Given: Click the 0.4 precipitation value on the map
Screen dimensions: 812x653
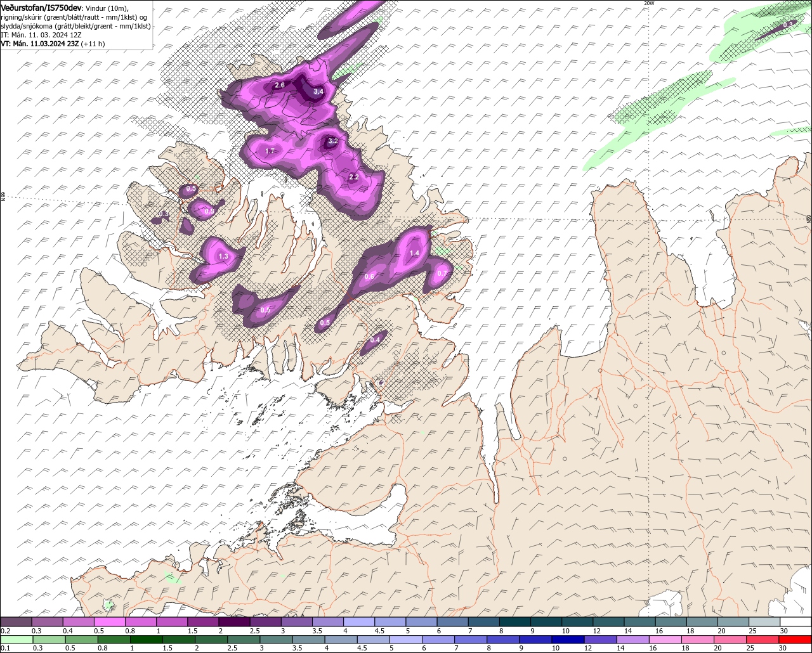Looking at the screenshot, I should pos(375,340).
